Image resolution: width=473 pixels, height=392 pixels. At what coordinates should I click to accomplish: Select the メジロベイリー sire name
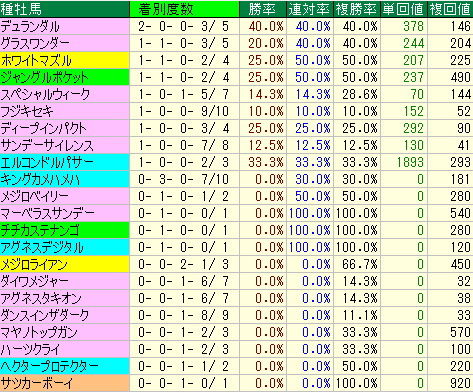(35, 196)
